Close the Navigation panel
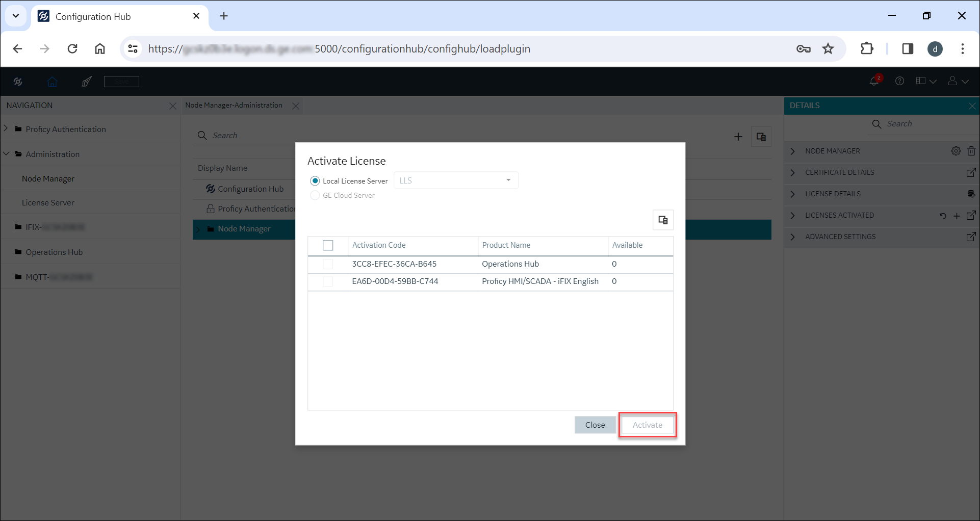Viewport: 980px width, 521px height. pyautogui.click(x=172, y=106)
